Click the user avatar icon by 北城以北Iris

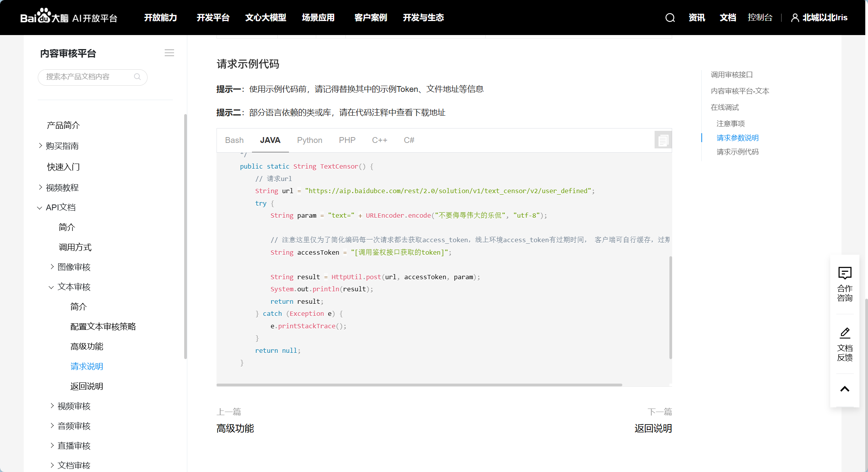pos(795,18)
